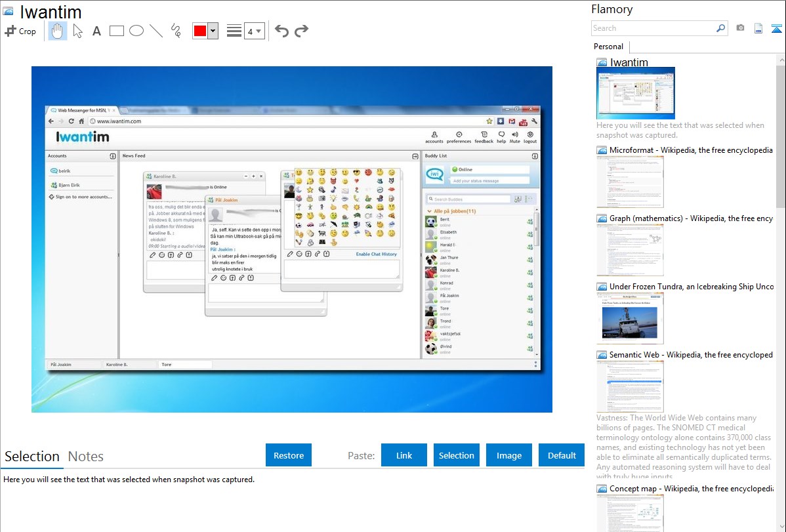The image size is (786, 532).
Task: Capture a new snapshot with camera icon
Action: pos(740,28)
